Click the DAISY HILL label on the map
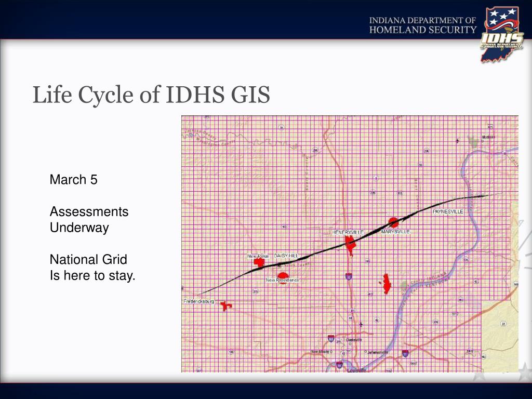This screenshot has height=399, width=532. tap(286, 256)
